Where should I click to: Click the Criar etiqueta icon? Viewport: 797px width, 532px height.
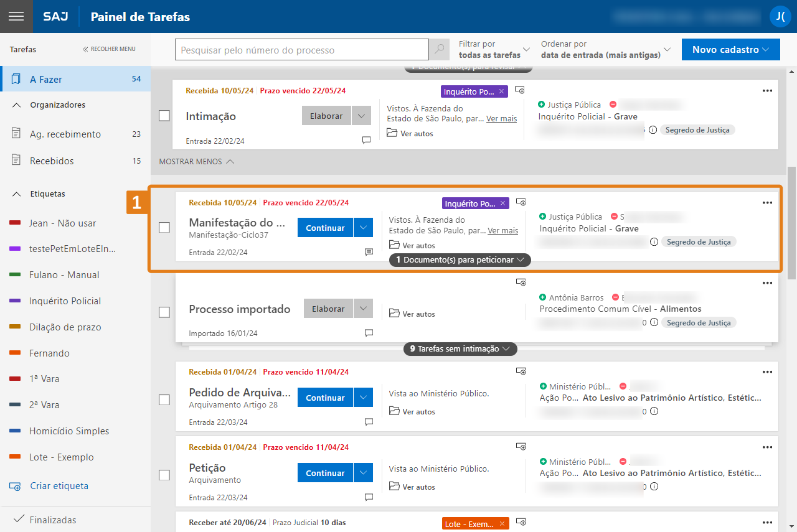click(16, 486)
